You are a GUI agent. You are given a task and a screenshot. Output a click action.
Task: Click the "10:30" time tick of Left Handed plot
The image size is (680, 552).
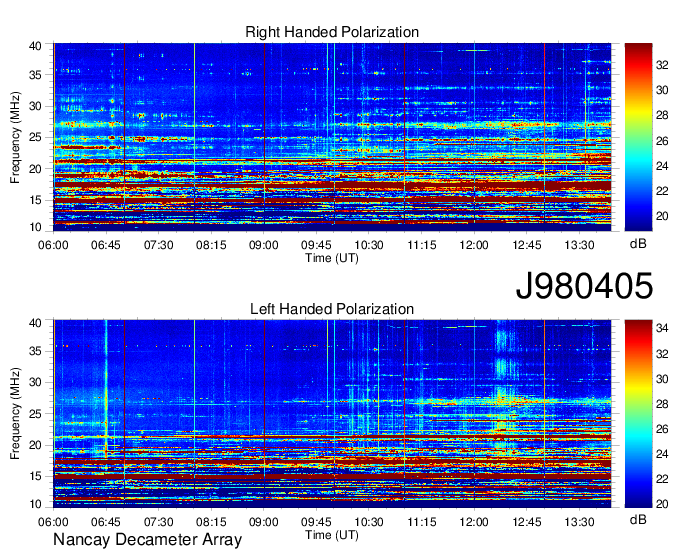[x=369, y=521]
